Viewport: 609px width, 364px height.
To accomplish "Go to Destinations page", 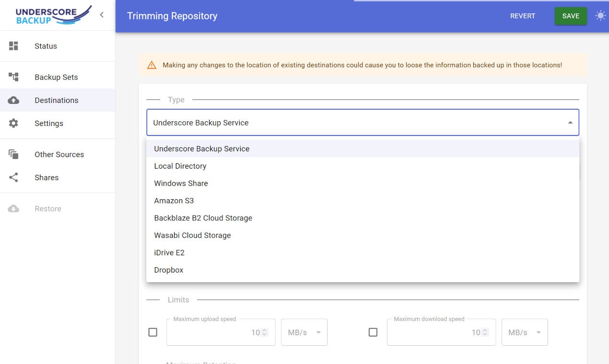I will tap(58, 100).
